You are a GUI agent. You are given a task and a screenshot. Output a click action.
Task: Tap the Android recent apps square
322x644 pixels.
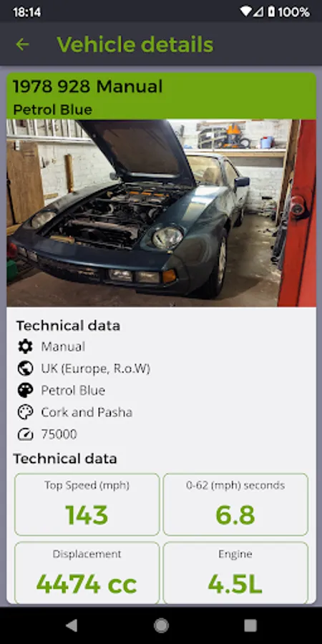coord(250,625)
